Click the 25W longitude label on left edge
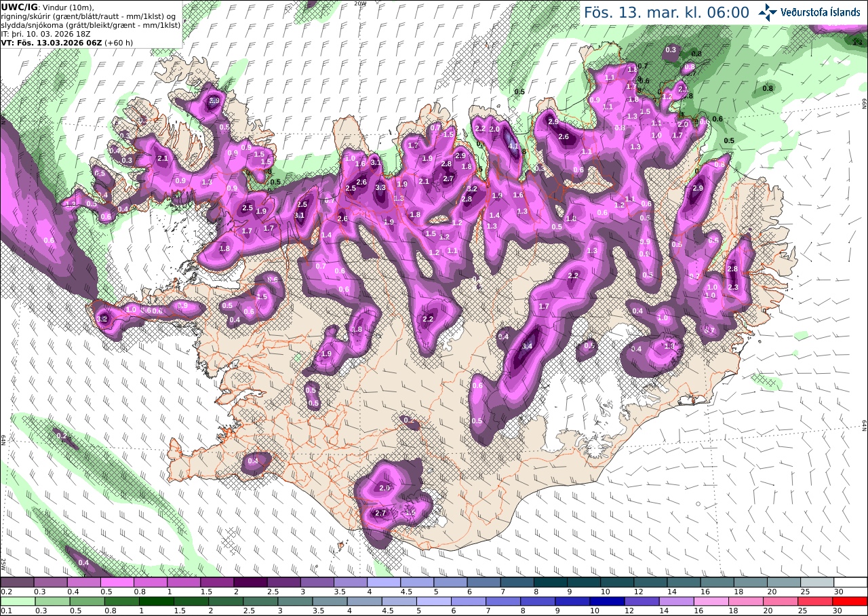The height and width of the screenshot is (616, 868). (x=3, y=564)
